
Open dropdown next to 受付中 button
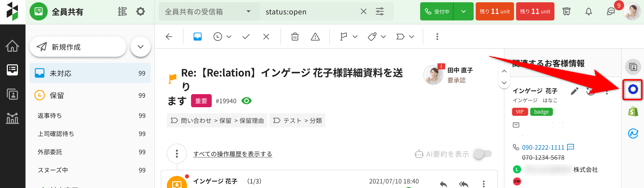click(463, 12)
